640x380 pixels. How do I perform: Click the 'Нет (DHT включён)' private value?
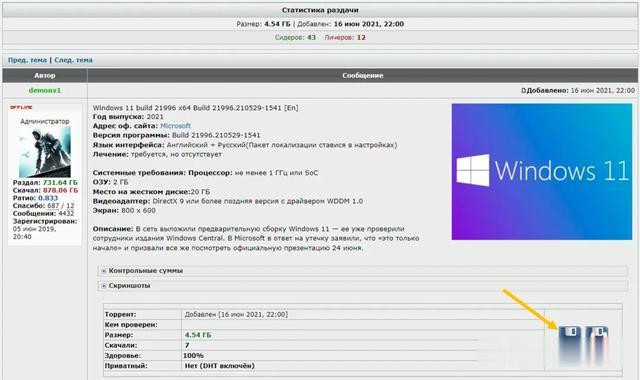pyautogui.click(x=220, y=366)
